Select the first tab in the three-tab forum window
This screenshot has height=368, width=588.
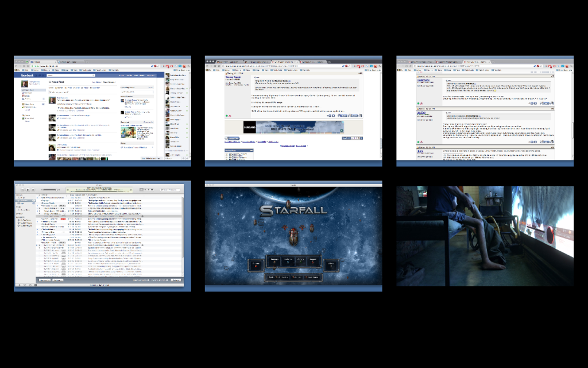pyautogui.click(x=421, y=62)
